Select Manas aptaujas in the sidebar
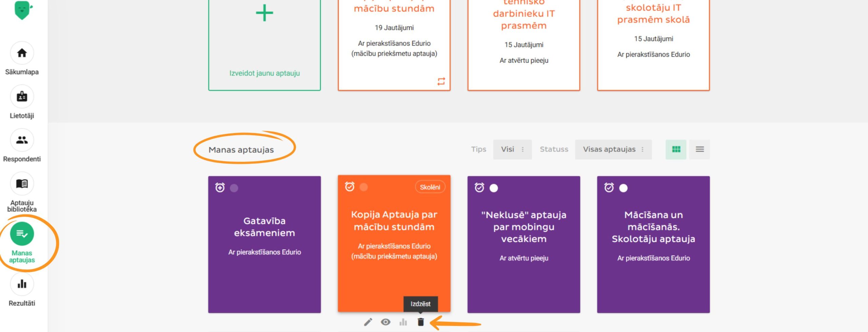The height and width of the screenshot is (332, 868). 22,234
